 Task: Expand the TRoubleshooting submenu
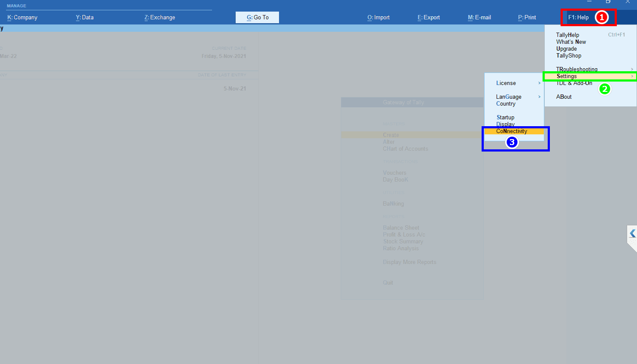click(x=591, y=69)
